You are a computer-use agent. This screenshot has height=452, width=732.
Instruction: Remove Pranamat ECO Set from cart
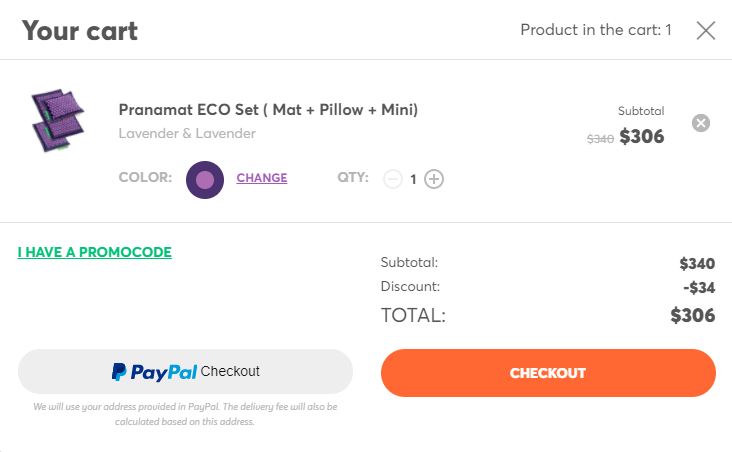[701, 123]
